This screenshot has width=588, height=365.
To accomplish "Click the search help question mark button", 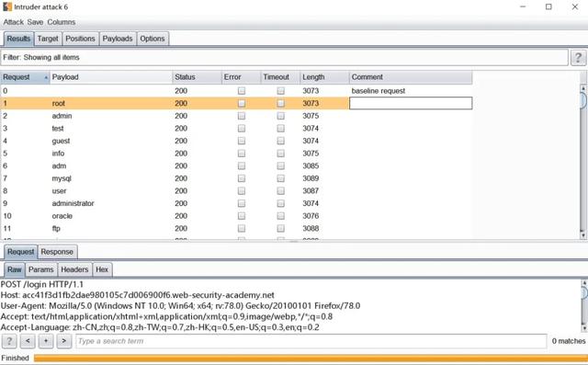I will pos(9,341).
